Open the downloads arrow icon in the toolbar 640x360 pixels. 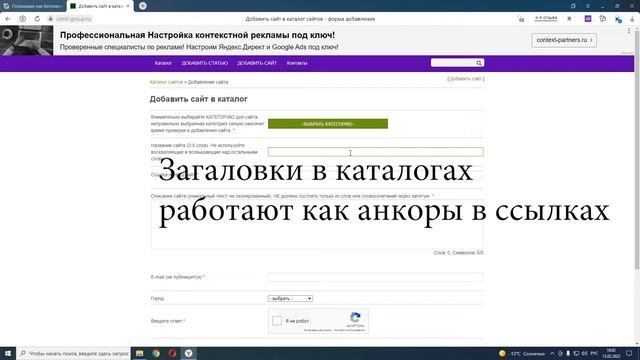tap(632, 19)
